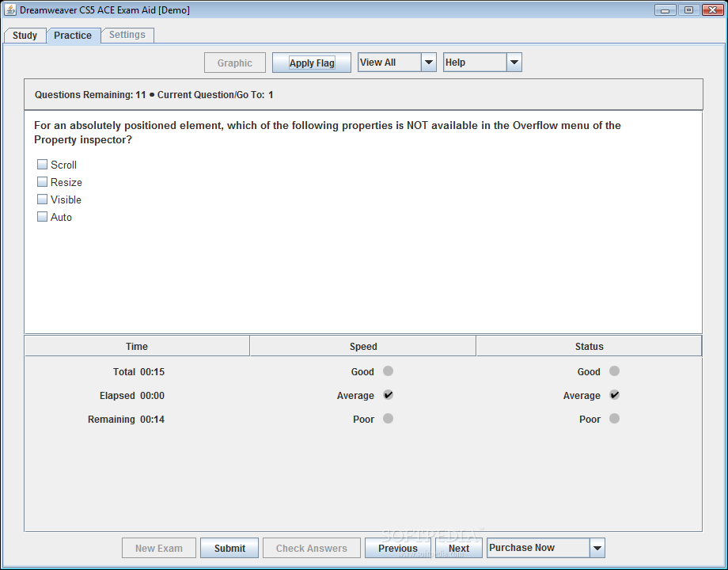Viewport: 728px width, 570px height.
Task: Select the Average speed indicator
Action: [389, 395]
